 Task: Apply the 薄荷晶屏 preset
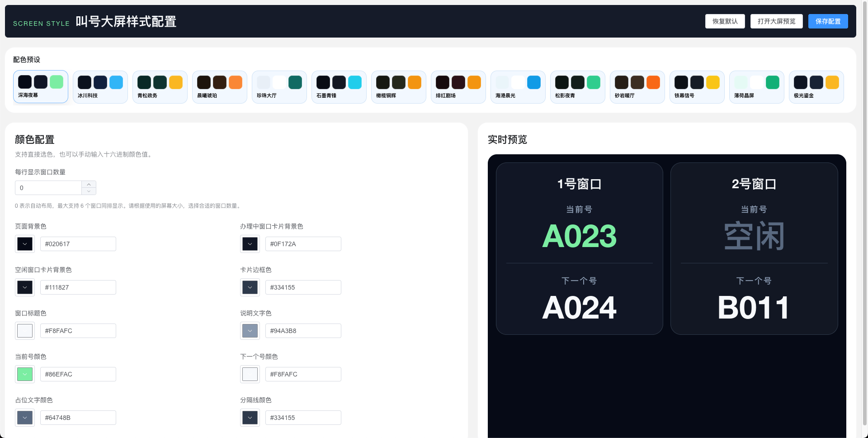tap(757, 87)
